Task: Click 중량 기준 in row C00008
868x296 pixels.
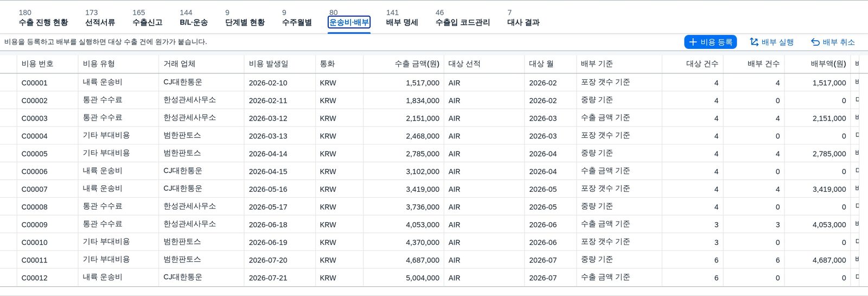Action: click(x=597, y=206)
